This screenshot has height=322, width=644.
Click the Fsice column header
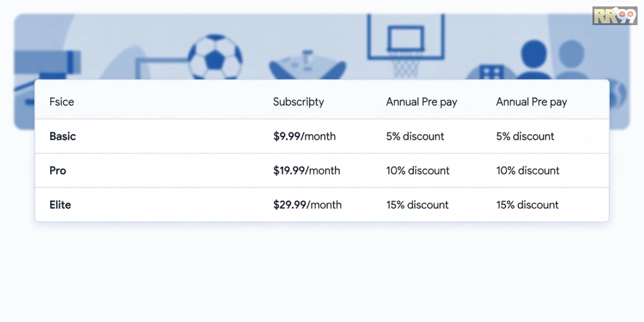[62, 102]
